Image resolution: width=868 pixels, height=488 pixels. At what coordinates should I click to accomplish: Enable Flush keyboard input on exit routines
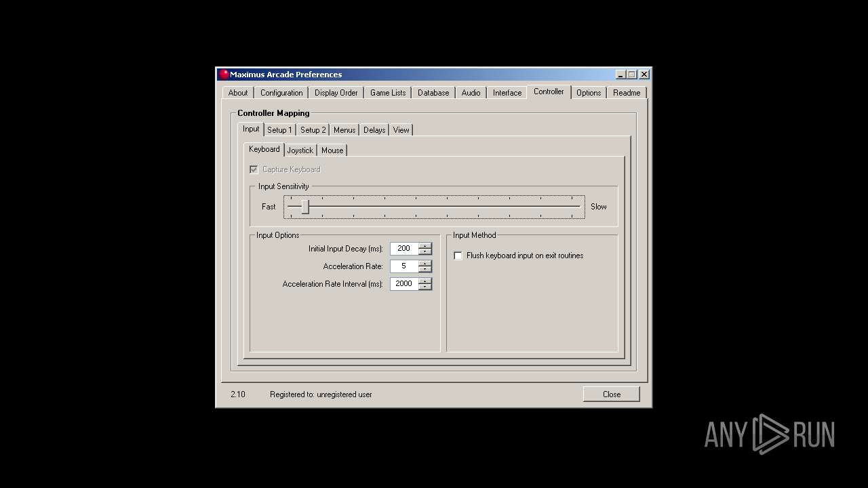click(458, 256)
